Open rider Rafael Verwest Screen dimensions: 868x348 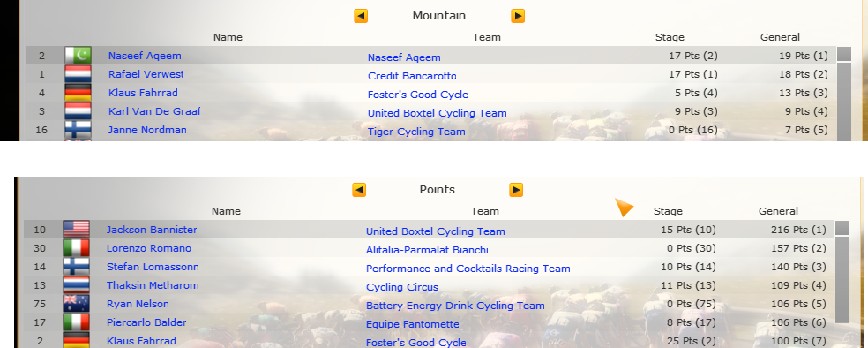click(146, 74)
